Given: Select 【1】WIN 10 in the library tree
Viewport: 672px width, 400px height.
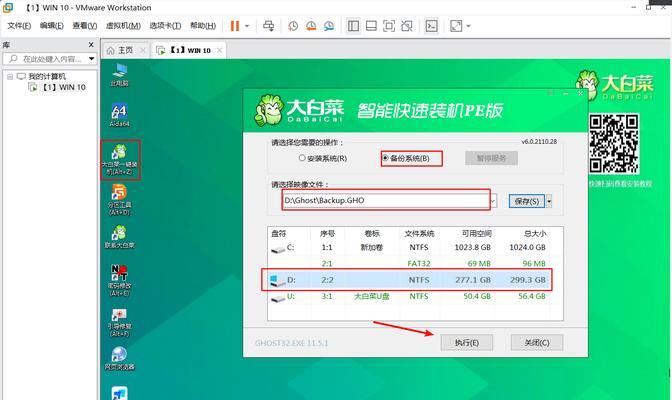Looking at the screenshot, I should [63, 87].
